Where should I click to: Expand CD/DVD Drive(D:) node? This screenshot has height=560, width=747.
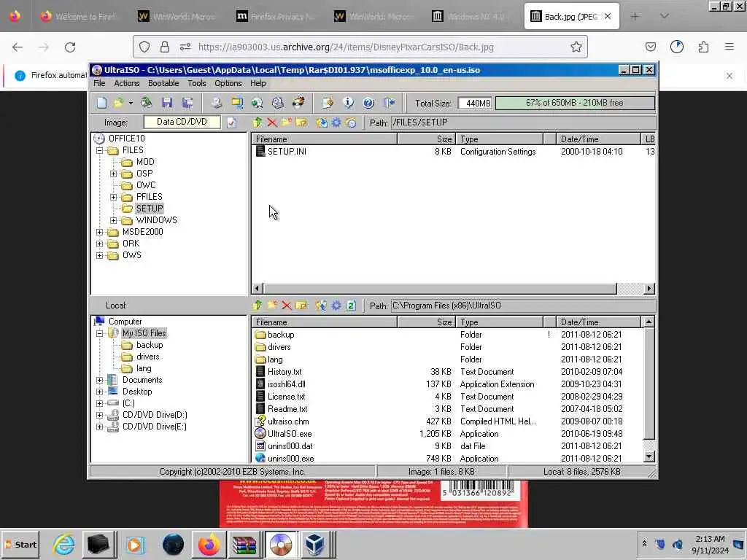[99, 415]
